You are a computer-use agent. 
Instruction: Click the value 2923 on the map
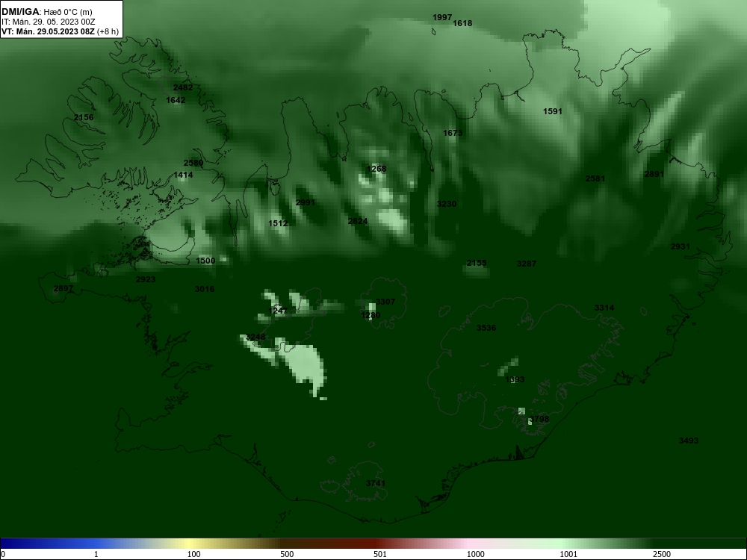click(146, 279)
